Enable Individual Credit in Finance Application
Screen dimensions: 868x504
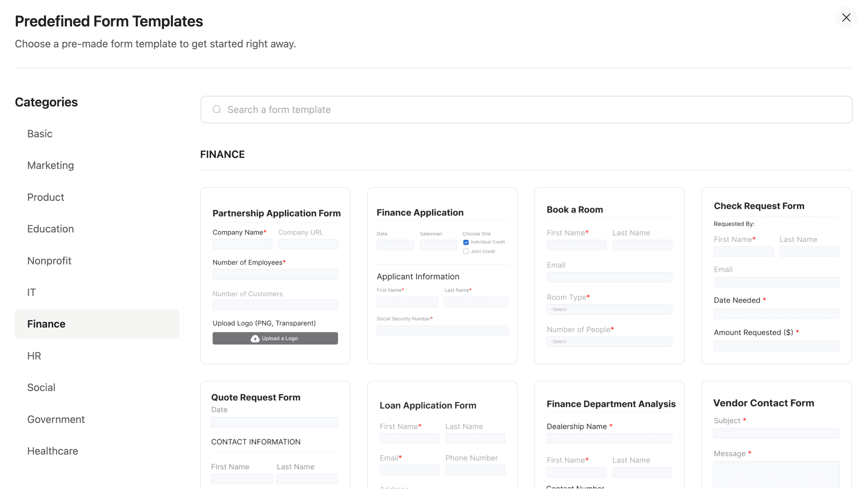point(466,242)
